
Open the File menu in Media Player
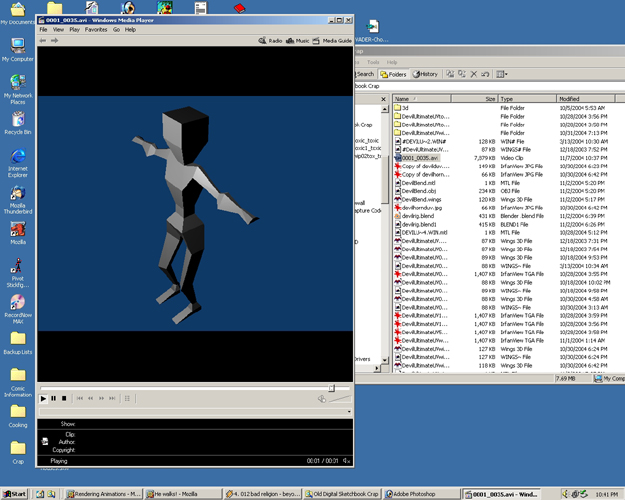[43, 30]
